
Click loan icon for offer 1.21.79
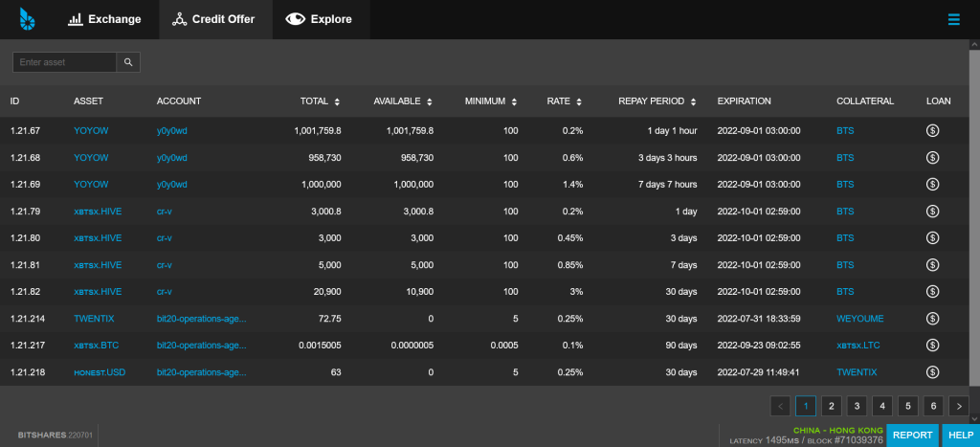point(932,211)
